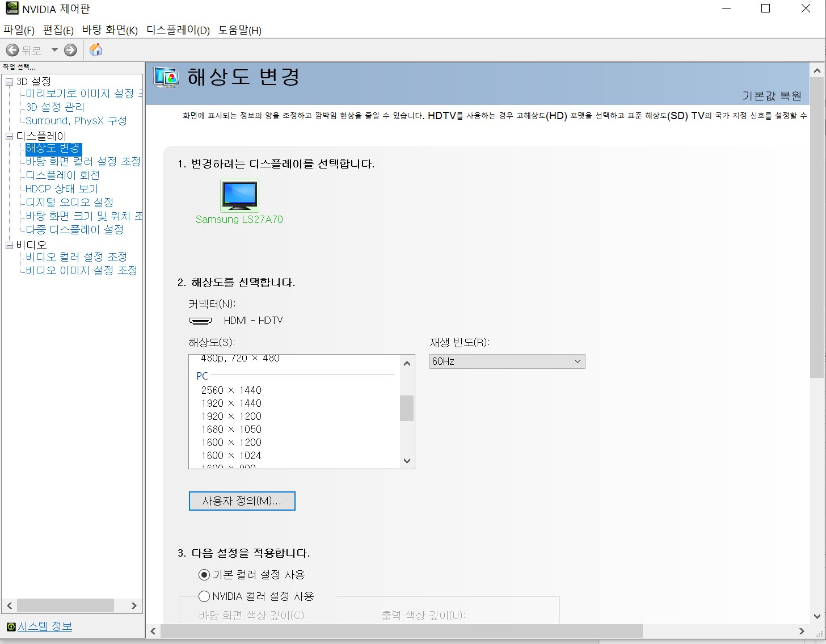Open the Home icon in toolbar
Screen dimensions: 826x644
[96, 50]
